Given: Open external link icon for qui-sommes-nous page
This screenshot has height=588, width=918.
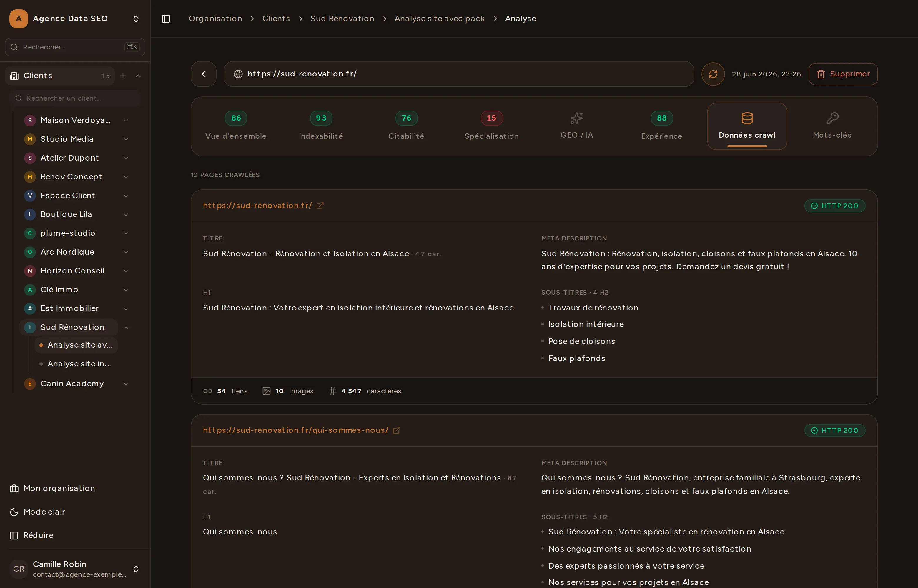Looking at the screenshot, I should 397,430.
